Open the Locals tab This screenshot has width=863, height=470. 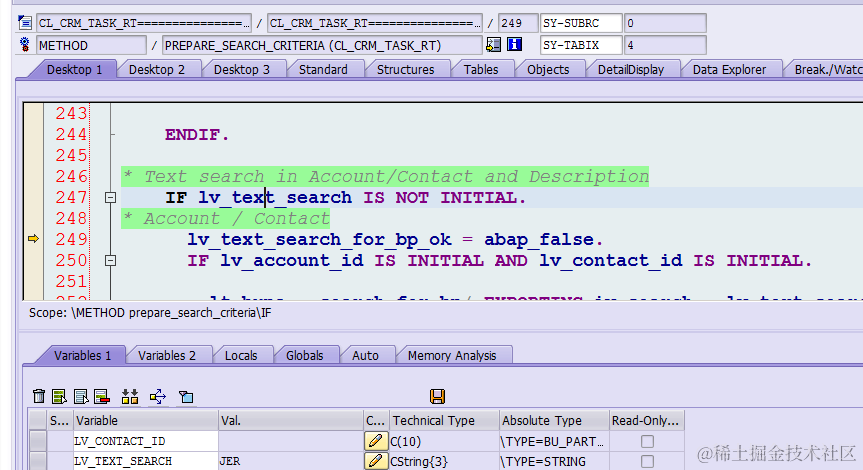[x=241, y=356]
